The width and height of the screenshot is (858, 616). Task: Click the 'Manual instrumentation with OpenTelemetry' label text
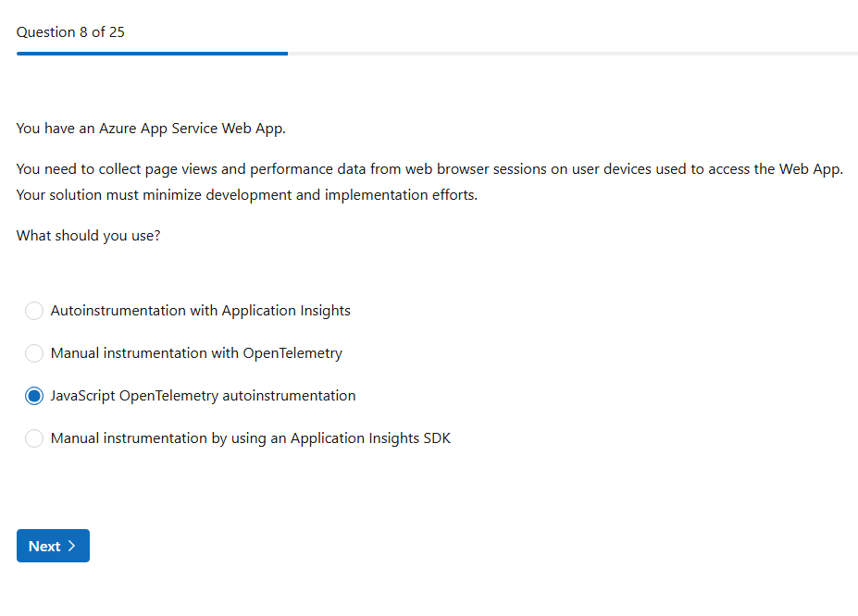tap(196, 353)
